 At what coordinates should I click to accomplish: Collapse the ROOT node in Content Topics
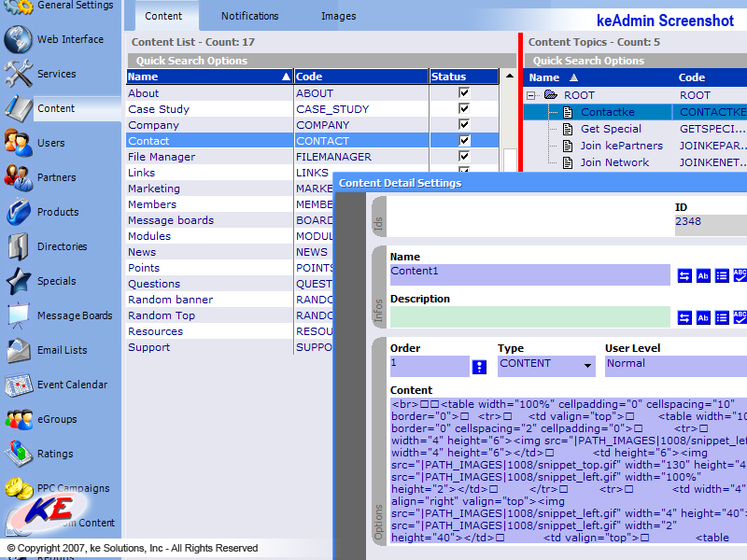530,96
